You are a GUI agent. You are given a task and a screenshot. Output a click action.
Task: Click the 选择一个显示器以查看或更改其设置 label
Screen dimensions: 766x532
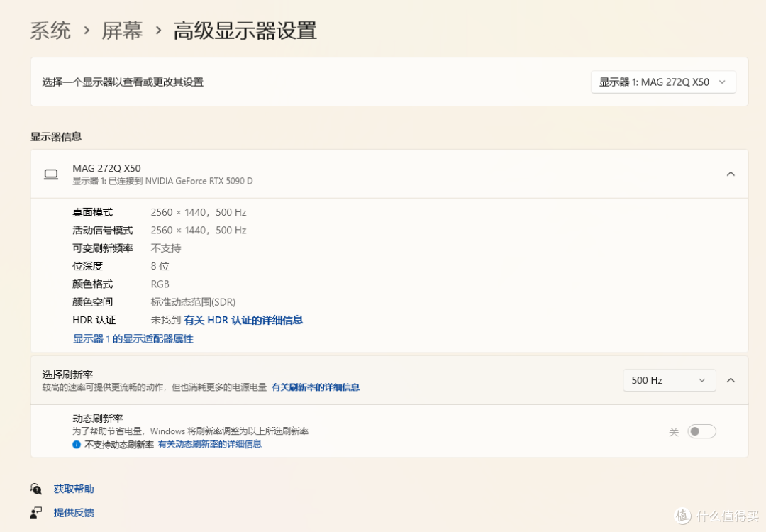(x=123, y=82)
